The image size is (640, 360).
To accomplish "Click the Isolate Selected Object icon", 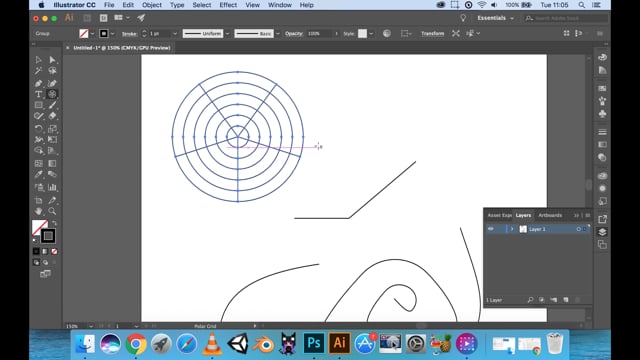I will pyautogui.click(x=456, y=33).
